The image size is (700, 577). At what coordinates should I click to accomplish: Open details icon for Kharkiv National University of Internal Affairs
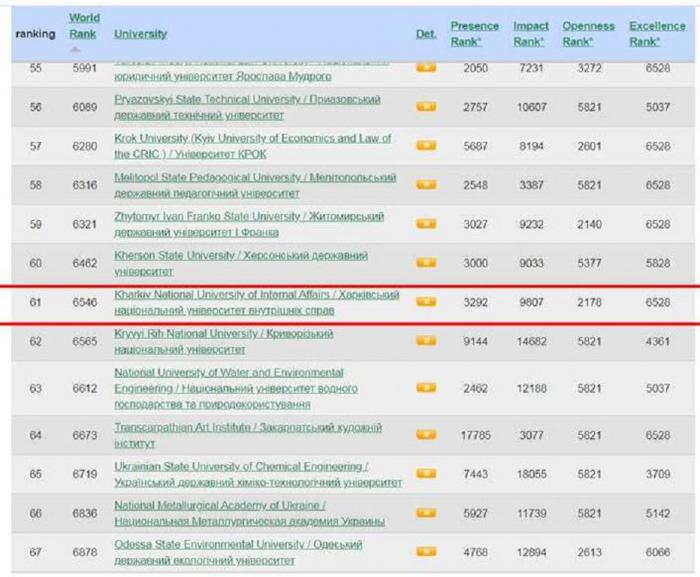[426, 302]
